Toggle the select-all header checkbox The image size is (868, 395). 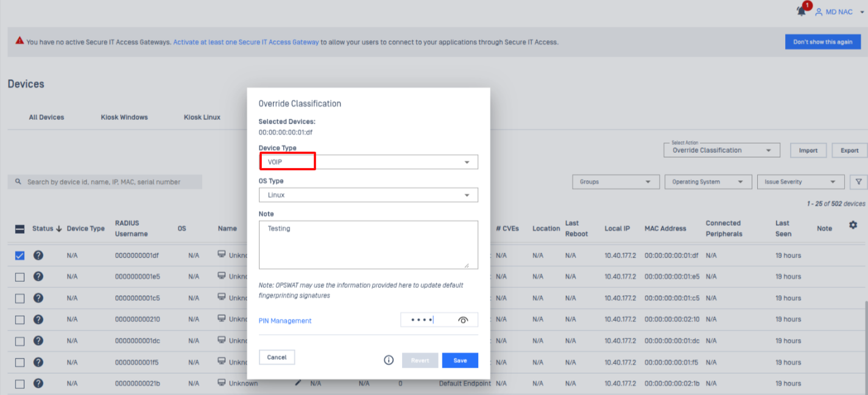pyautogui.click(x=19, y=229)
